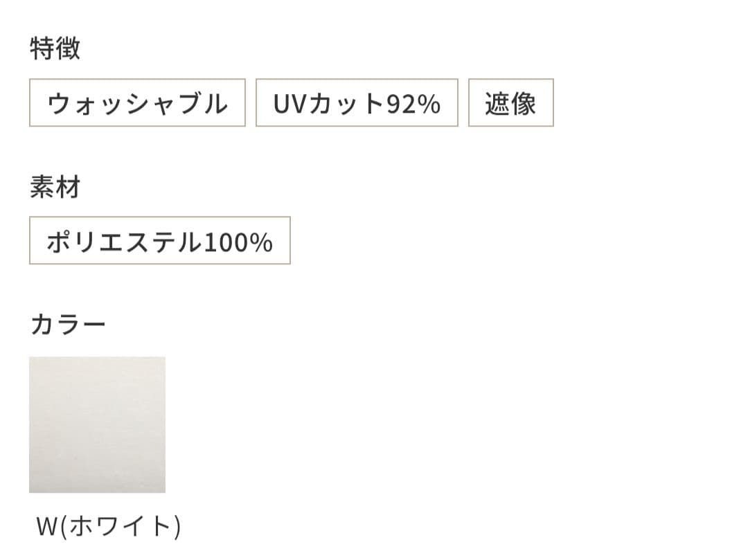Open the washable feature details
Viewport: 748px width, 560px height.
[136, 103]
